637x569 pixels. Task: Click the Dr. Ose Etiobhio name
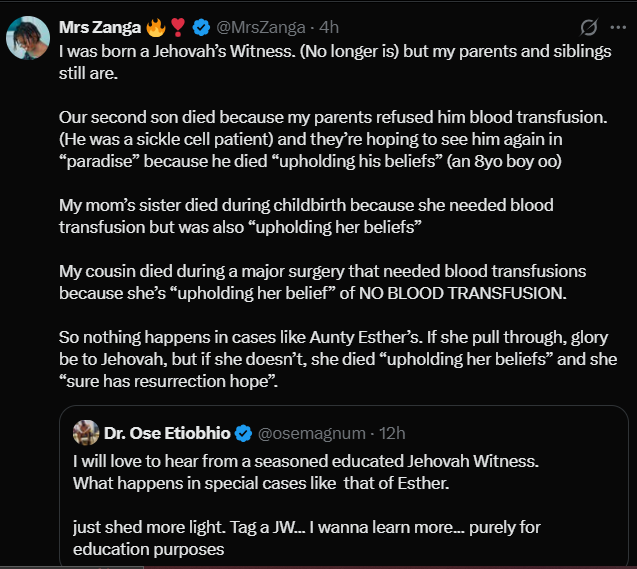tap(167, 433)
